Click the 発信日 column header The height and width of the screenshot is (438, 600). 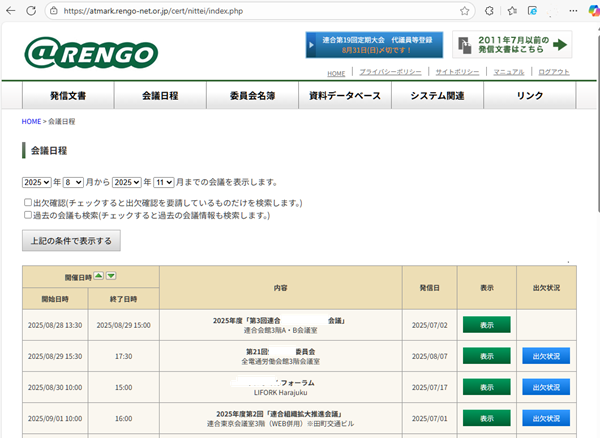click(429, 288)
